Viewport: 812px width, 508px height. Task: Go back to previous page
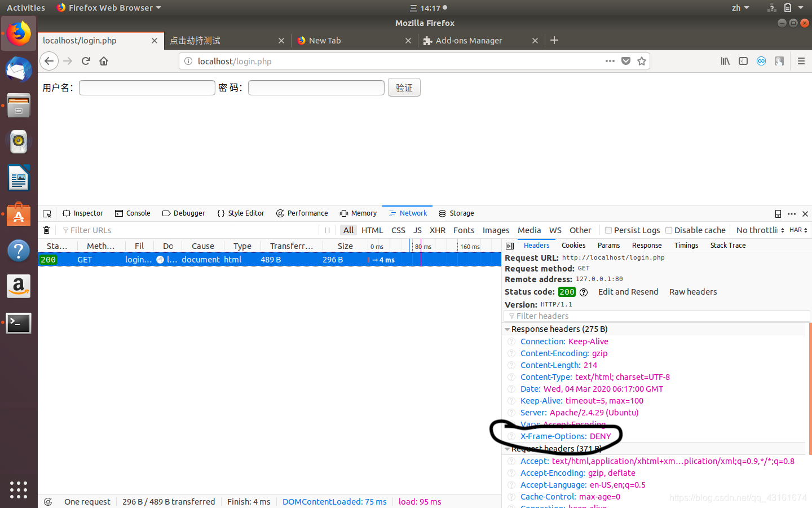tap(49, 61)
